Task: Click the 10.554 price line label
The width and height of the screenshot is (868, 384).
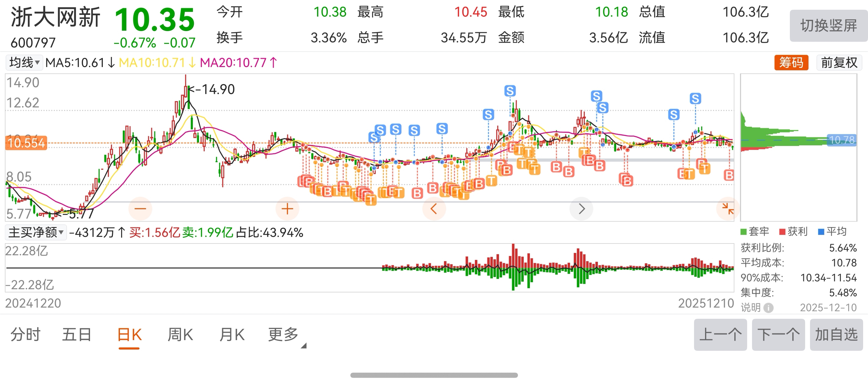Action: [x=26, y=143]
